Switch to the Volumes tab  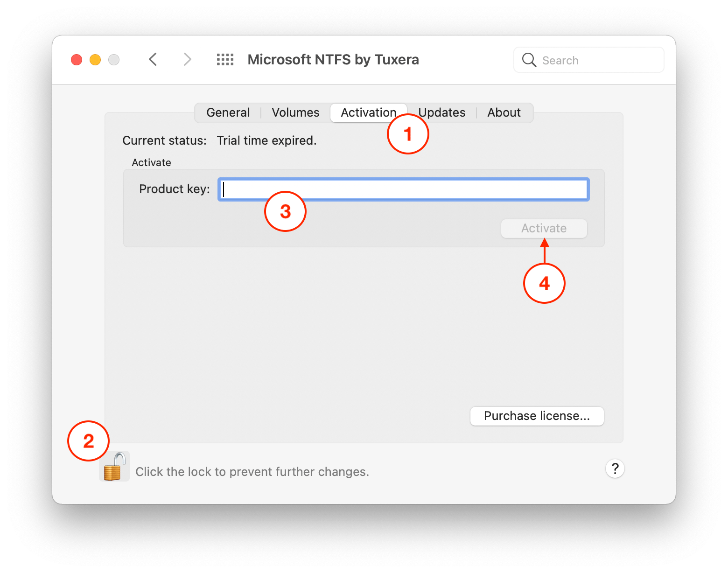click(x=295, y=112)
